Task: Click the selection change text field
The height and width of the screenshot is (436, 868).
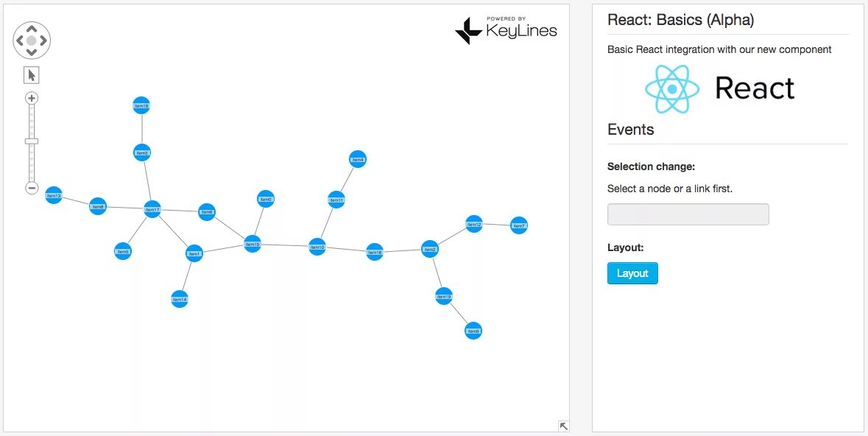Action: click(688, 214)
